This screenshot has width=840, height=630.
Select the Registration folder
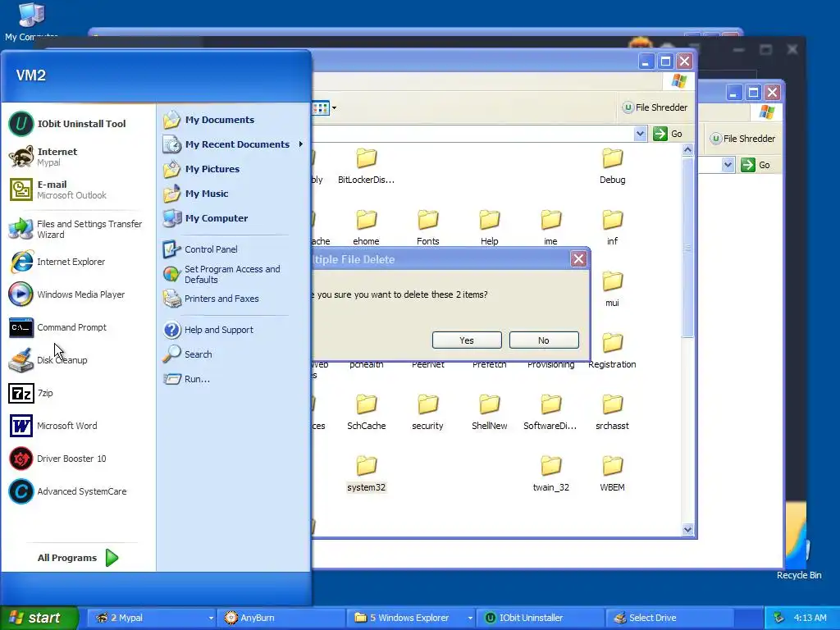(612, 351)
